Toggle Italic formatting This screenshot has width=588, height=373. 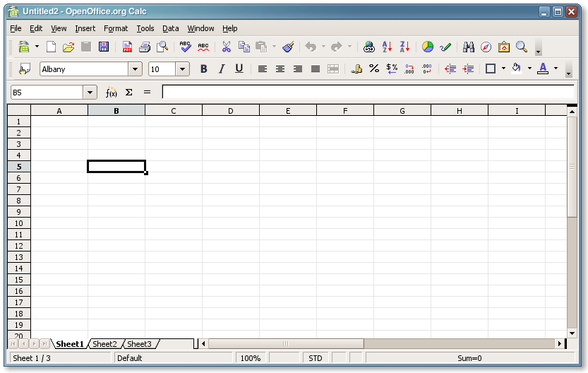222,69
